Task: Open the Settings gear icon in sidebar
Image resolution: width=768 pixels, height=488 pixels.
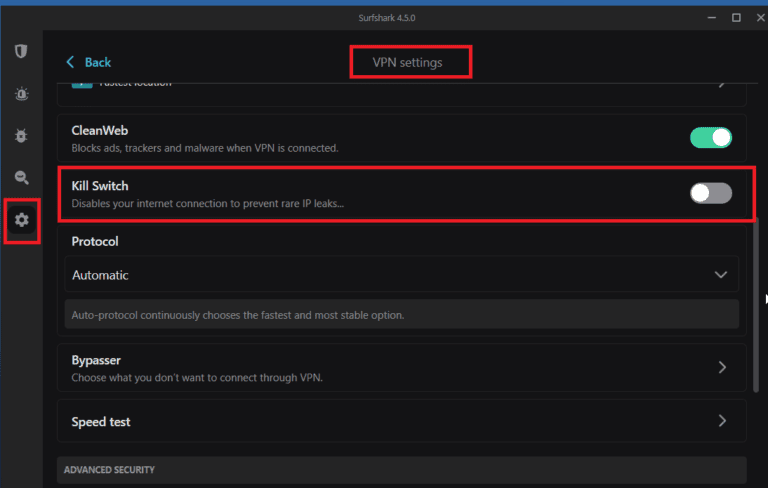Action: (22, 220)
